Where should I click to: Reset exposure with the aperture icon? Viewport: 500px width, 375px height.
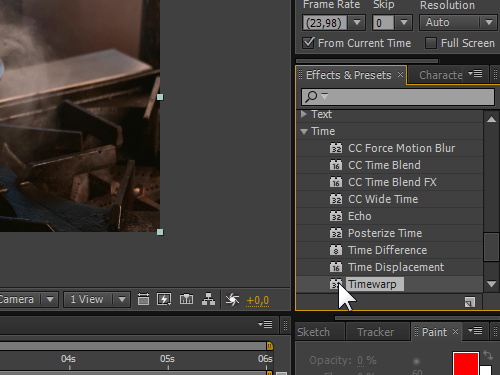coord(232,299)
